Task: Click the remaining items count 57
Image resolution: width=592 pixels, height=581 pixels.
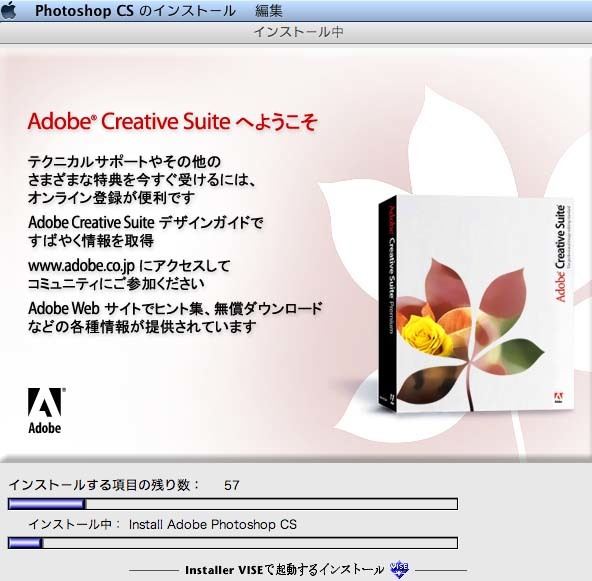Action: [x=231, y=485]
